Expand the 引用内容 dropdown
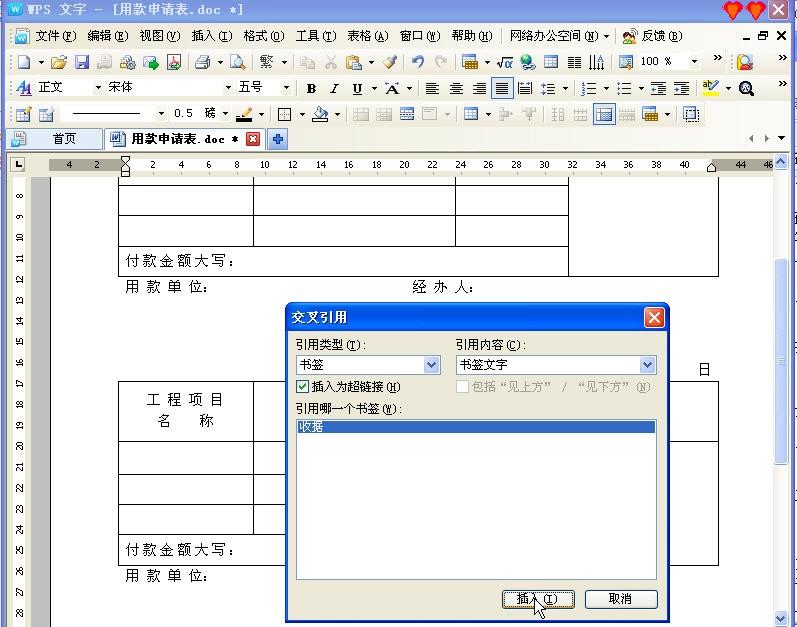Viewport: 797px width, 627px height. click(647, 365)
